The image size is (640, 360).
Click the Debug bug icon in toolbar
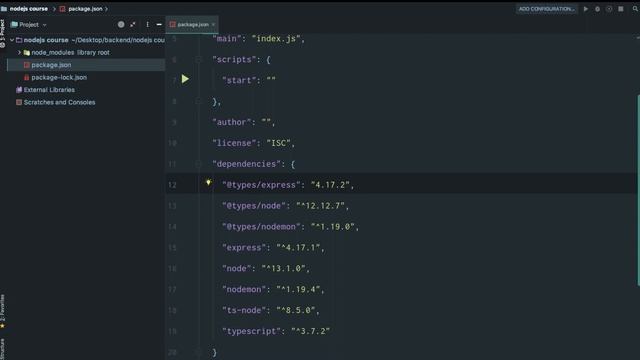[x=597, y=9]
